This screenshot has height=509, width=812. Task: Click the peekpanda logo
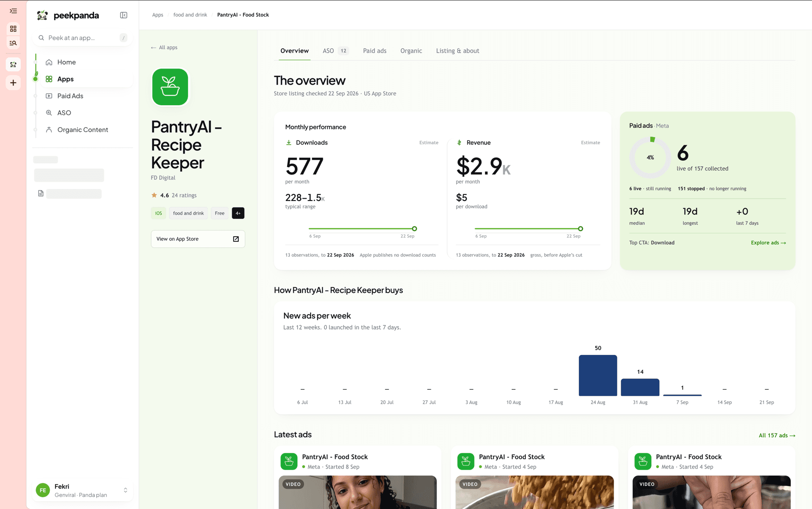pyautogui.click(x=68, y=15)
